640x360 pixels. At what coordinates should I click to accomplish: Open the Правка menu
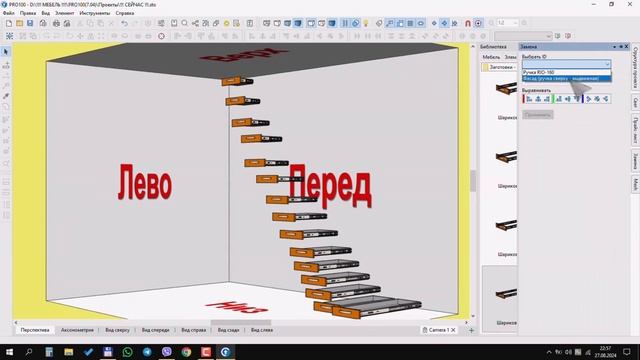click(x=28, y=13)
